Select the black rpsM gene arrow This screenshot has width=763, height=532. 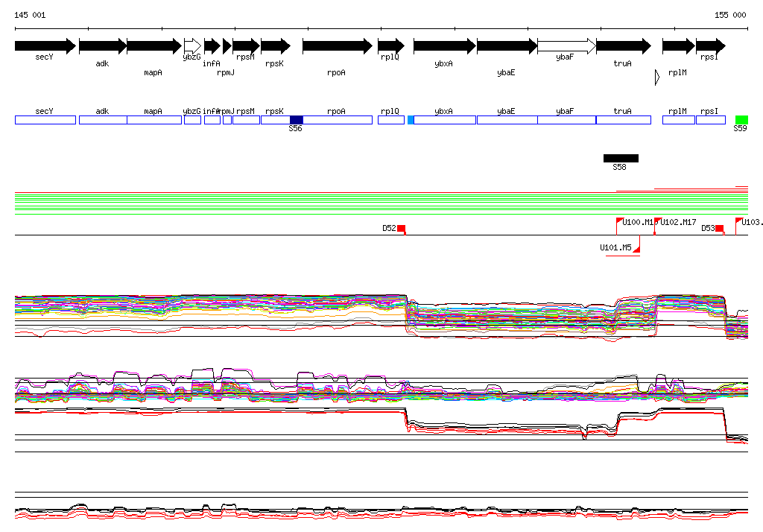pos(246,46)
